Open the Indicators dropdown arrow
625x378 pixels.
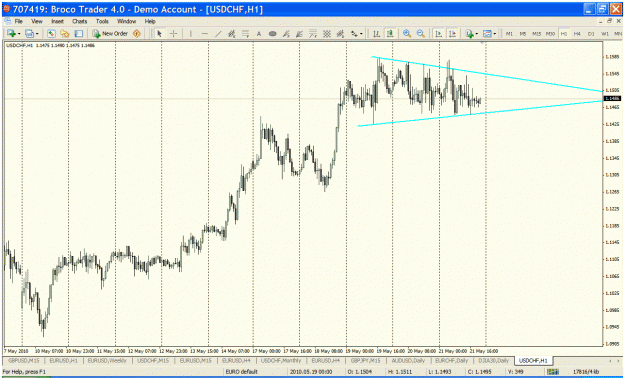(477, 34)
